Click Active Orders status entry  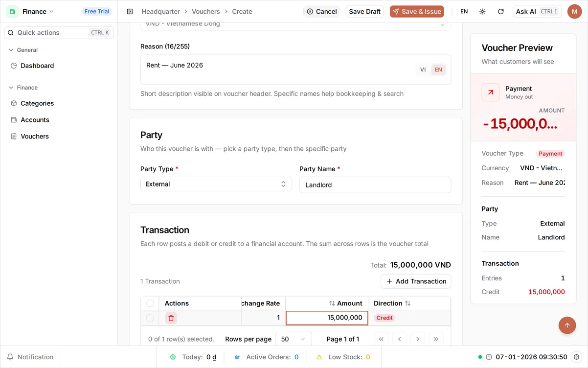pyautogui.click(x=266, y=357)
